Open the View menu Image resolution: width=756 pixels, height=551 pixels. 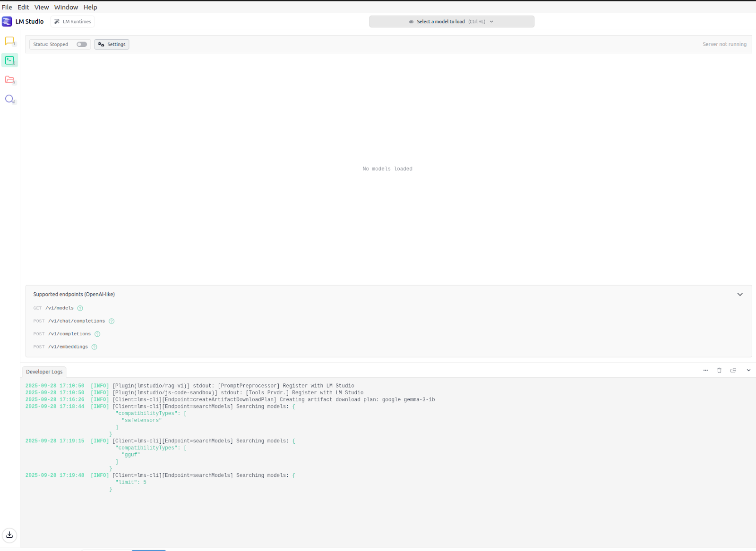point(42,7)
